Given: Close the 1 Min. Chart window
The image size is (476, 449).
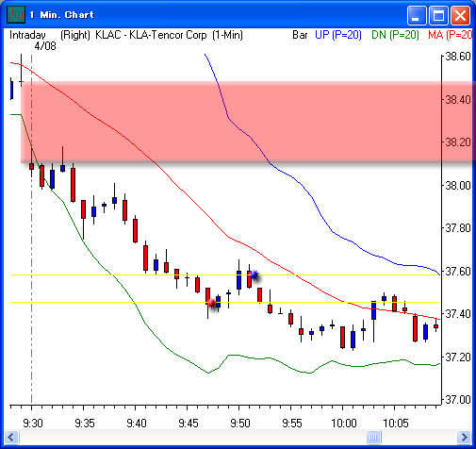Looking at the screenshot, I should (x=460, y=15).
